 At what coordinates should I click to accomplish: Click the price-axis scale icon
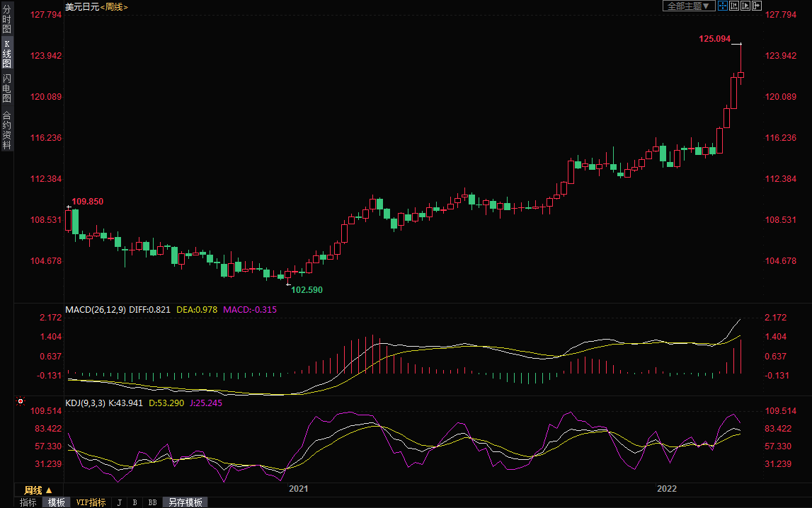734,6
